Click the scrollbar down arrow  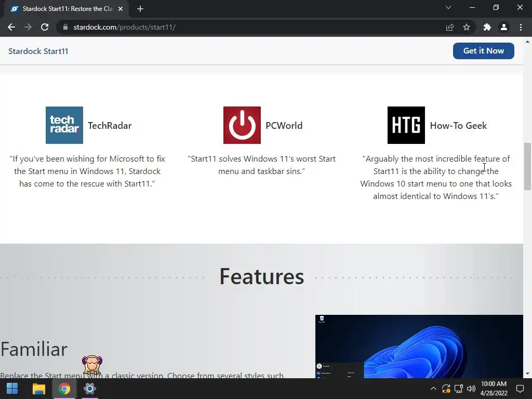(527, 374)
